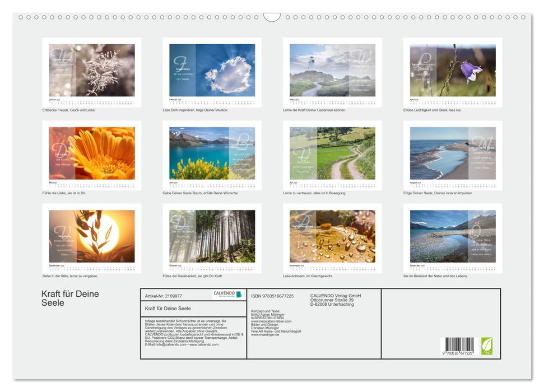Click the large 'Kraft für Deine Seele' title
This screenshot has width=544, height=392.
[70, 298]
